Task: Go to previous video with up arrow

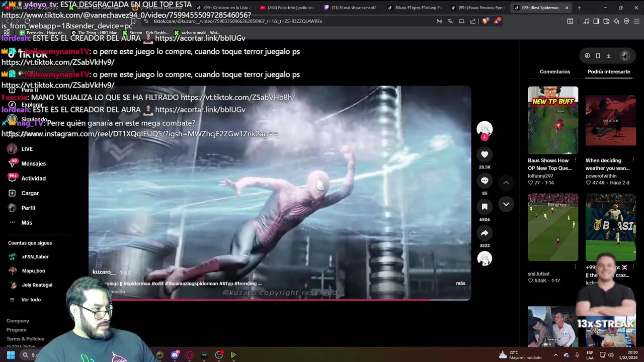Action: (x=506, y=183)
